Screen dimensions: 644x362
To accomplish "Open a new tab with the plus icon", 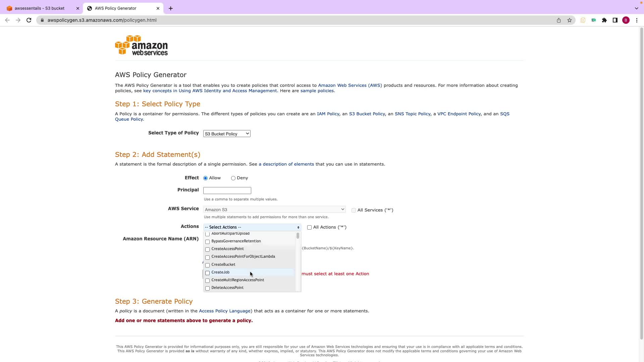I will [171, 8].
